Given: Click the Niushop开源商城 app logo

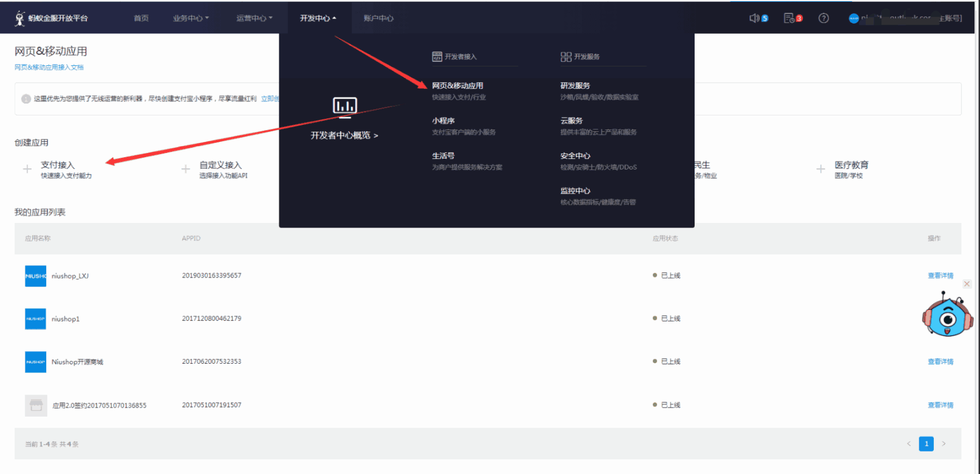Looking at the screenshot, I should 35,362.
